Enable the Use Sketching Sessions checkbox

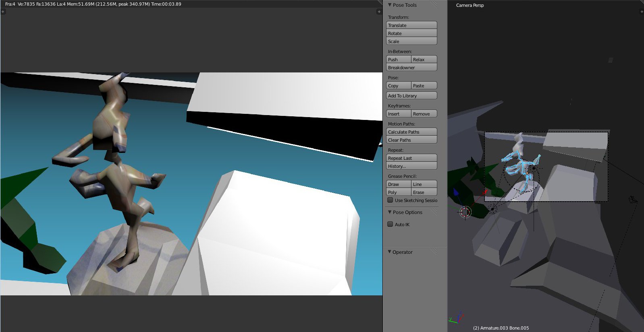click(390, 200)
